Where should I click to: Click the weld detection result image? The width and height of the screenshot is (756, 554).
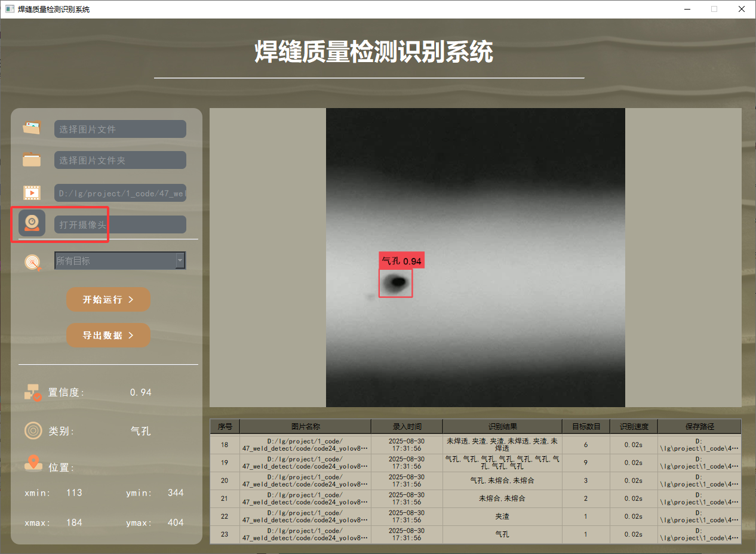coord(475,257)
